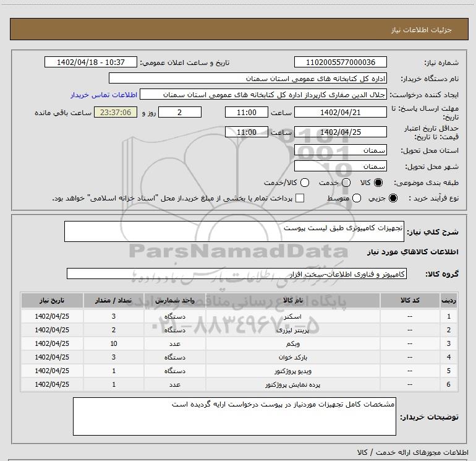476x461 pixels.
Task: Click the price validity hour 11:00 field
Action: click(x=247, y=132)
